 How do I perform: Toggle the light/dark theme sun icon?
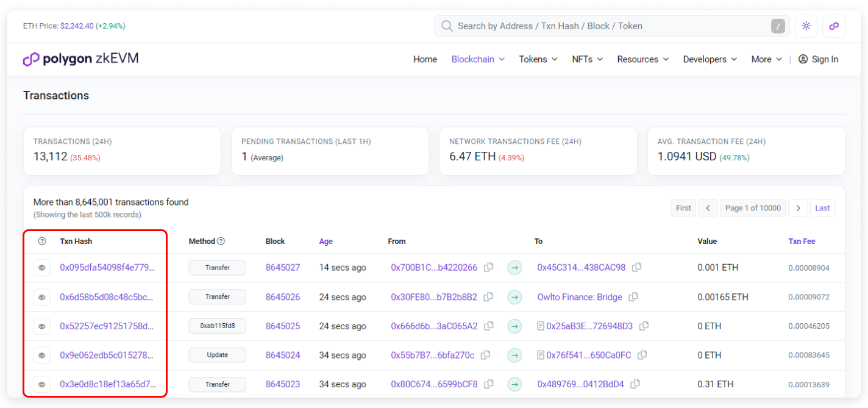806,26
